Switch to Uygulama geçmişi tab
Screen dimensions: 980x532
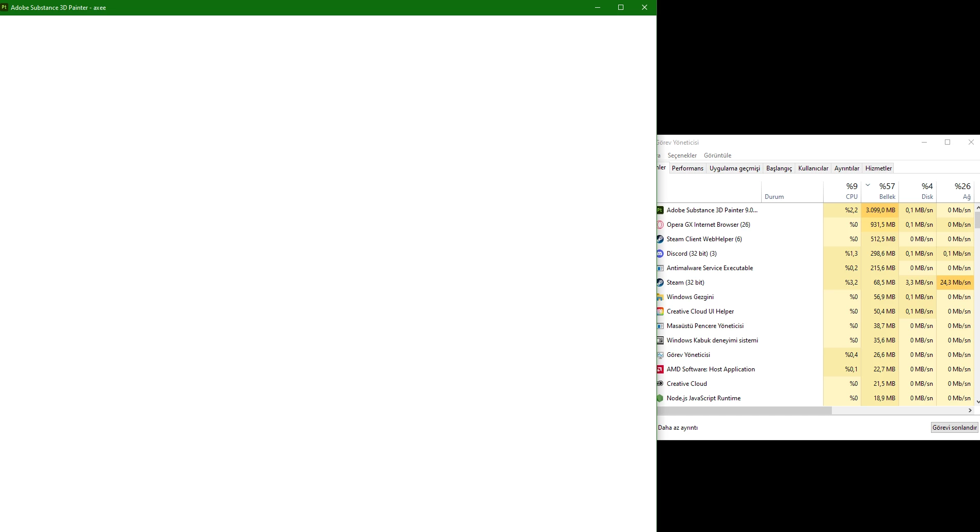[734, 168]
